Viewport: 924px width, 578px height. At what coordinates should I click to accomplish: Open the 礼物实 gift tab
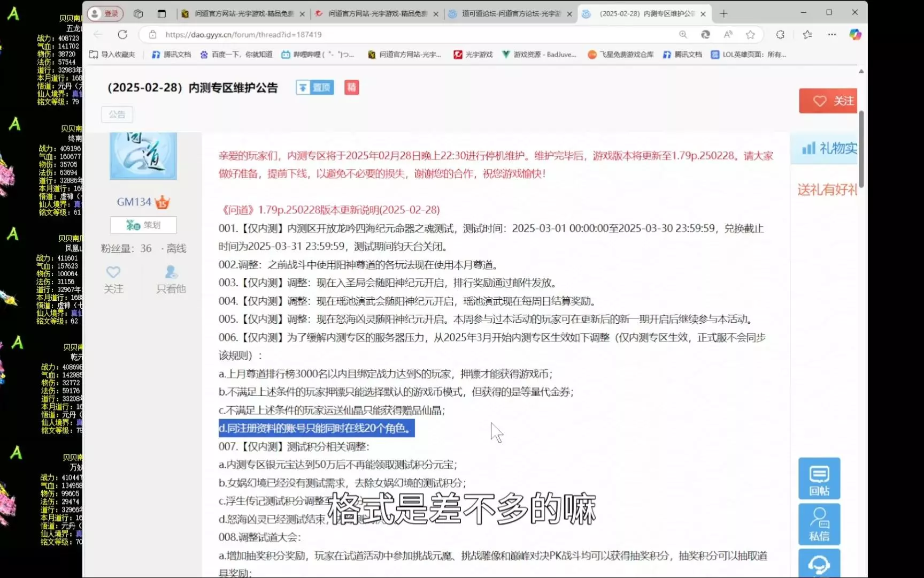(824, 148)
